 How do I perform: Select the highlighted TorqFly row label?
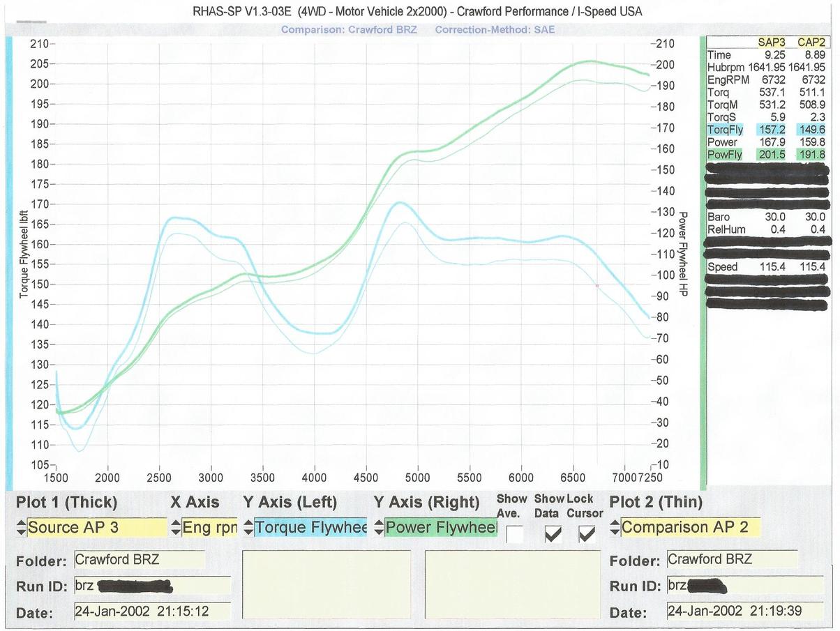click(726, 130)
